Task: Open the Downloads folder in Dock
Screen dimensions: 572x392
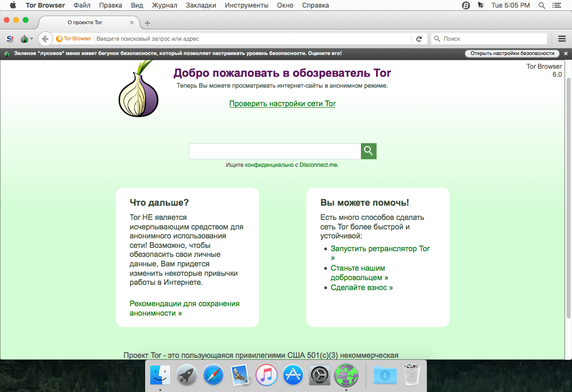Action: (385, 375)
